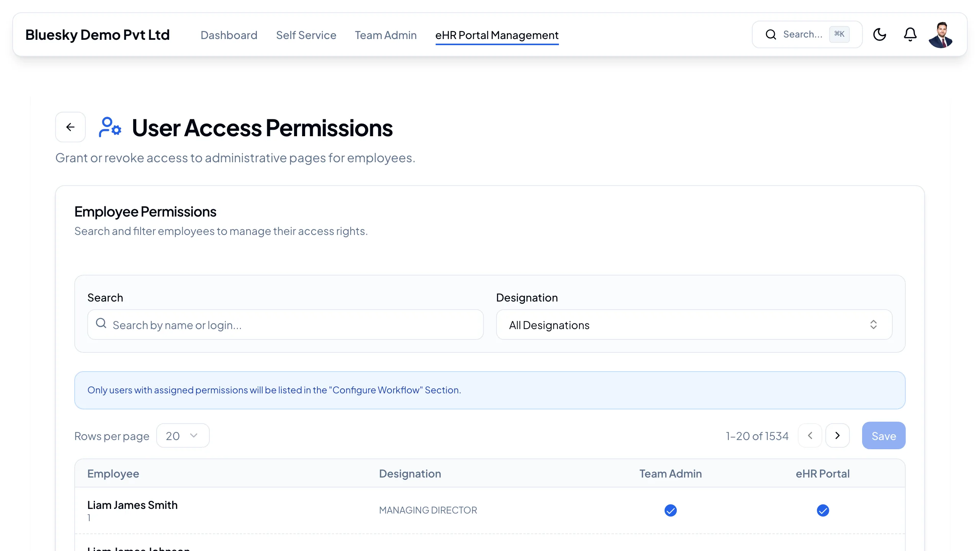Open notifications bell icon
Screen dimensions: 980x551
tap(910, 34)
